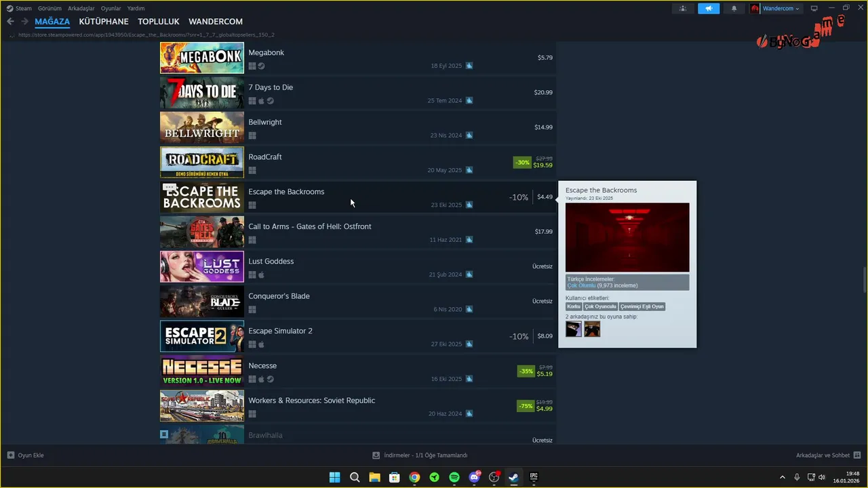Open taskbar Search magnifier
The width and height of the screenshot is (868, 488).
(355, 477)
